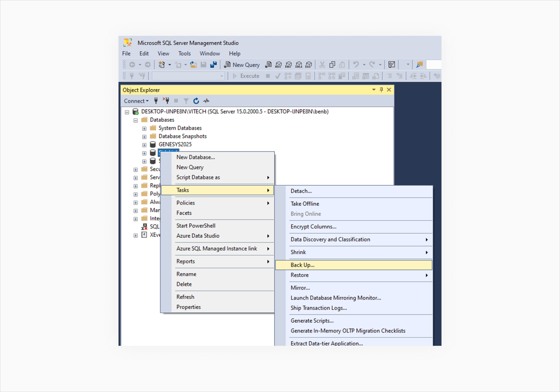Pin the Object Explorer panel with the pushpin

381,90
